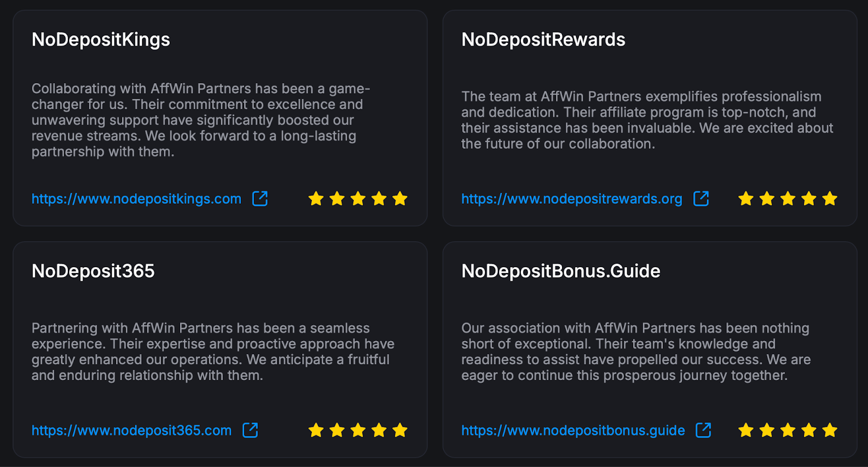Visit https://www.nodepositbonus.guide link
The image size is (868, 467).
tap(573, 430)
